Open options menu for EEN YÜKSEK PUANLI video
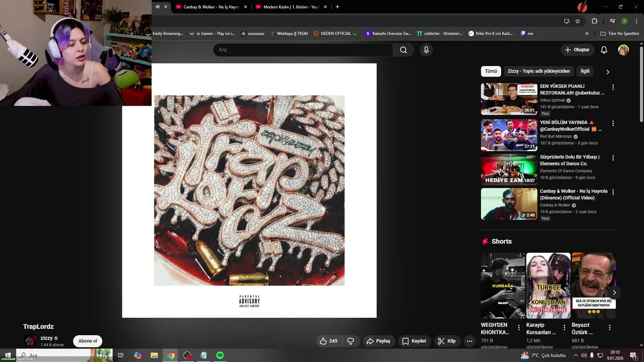Viewport: 644px width, 362px height. click(613, 87)
